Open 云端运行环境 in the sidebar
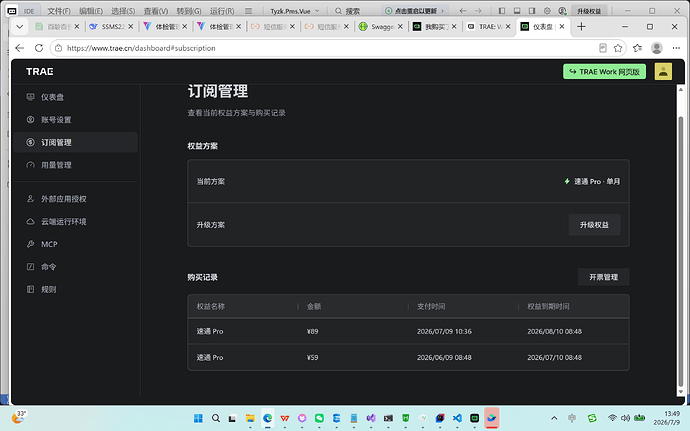This screenshot has height=431, width=690. pos(75,221)
